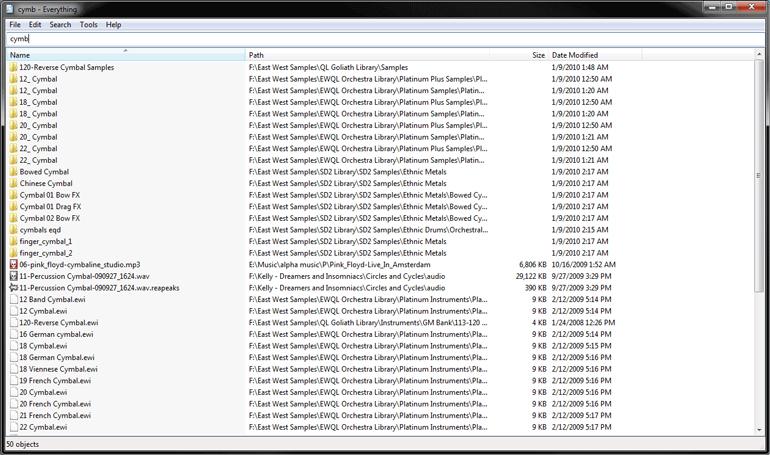Click the cymbals eqd folder icon
Image resolution: width=770 pixels, height=455 pixels.
(x=14, y=230)
